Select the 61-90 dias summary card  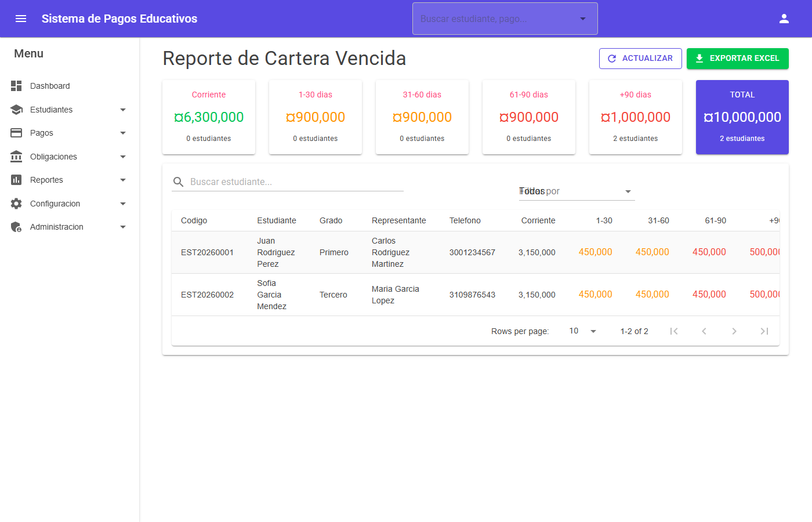[529, 117]
